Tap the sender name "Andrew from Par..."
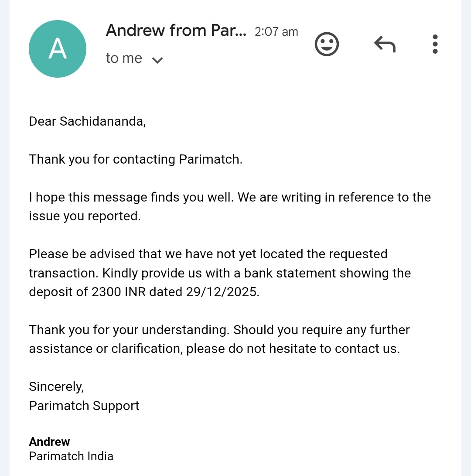Viewport: 471px width, 476px height. (176, 31)
